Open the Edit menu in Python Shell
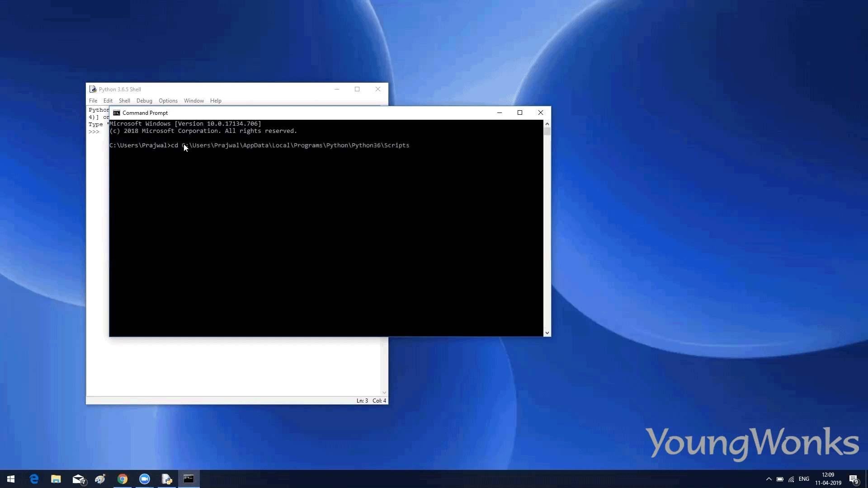 [x=108, y=101]
